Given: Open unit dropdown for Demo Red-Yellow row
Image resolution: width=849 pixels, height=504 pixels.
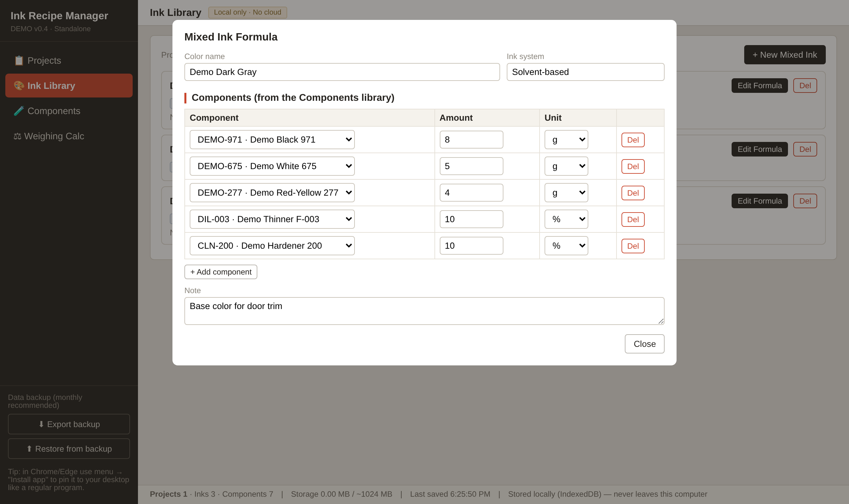Looking at the screenshot, I should [x=566, y=193].
